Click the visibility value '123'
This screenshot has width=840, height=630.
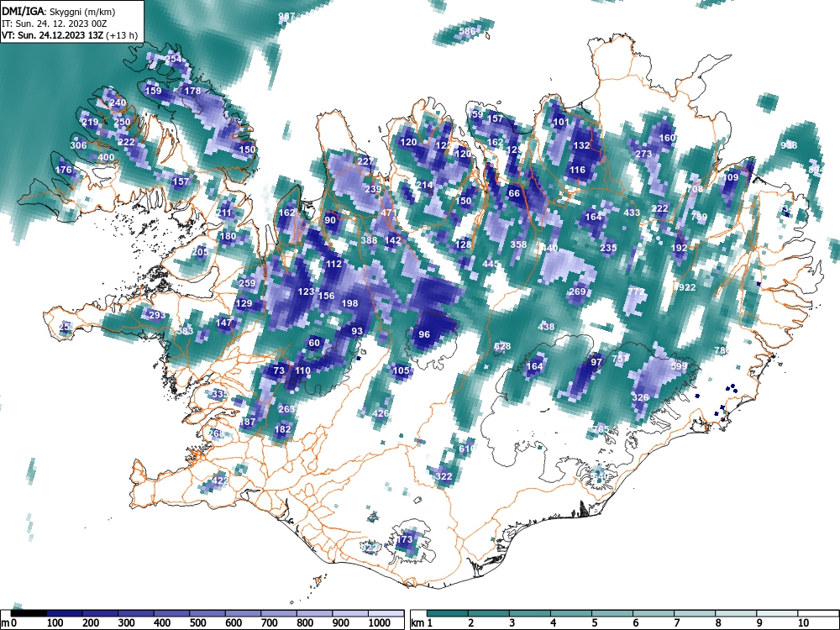pyautogui.click(x=306, y=291)
